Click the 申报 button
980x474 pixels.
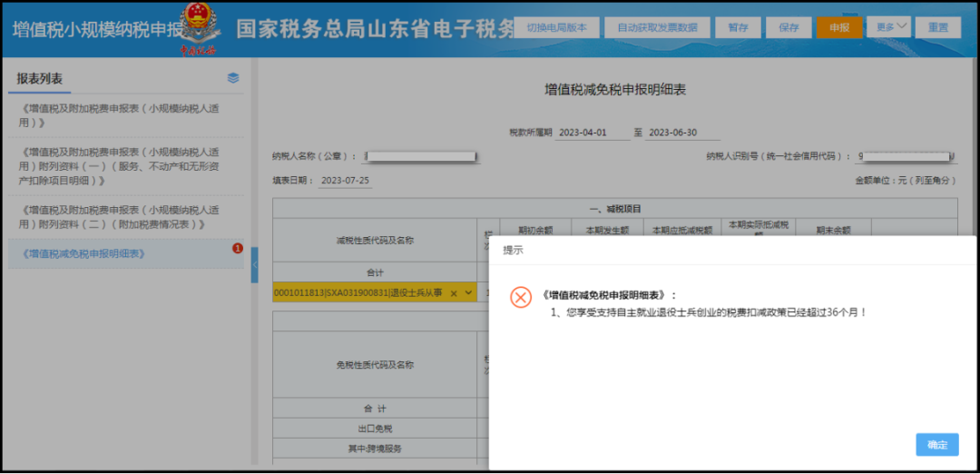pyautogui.click(x=839, y=27)
